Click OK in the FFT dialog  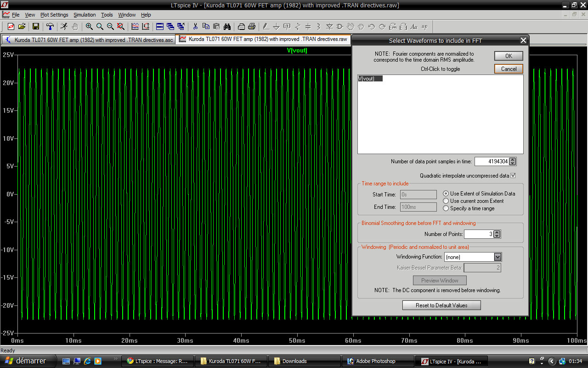(x=509, y=56)
